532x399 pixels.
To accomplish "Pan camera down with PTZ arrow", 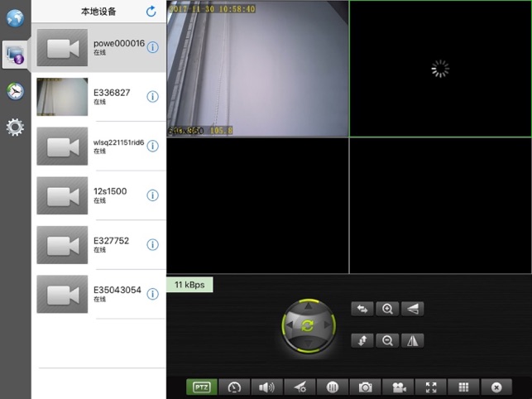I will click(x=308, y=344).
